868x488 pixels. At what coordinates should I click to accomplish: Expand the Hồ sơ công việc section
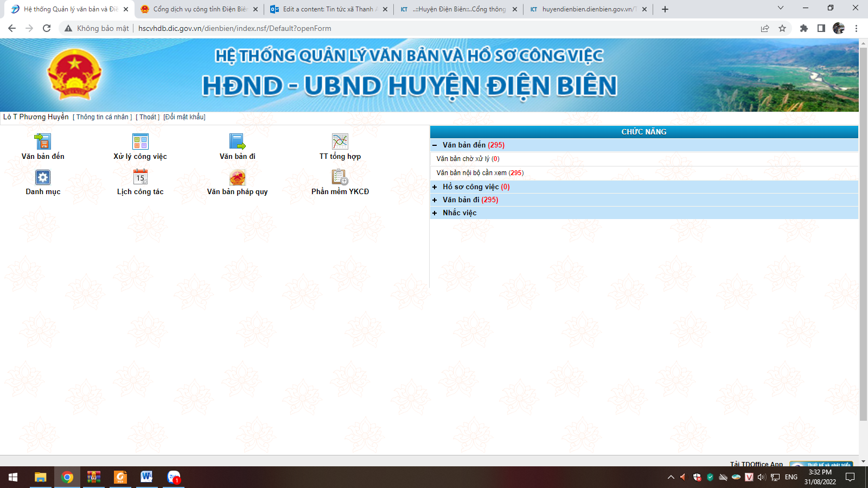pyautogui.click(x=435, y=187)
